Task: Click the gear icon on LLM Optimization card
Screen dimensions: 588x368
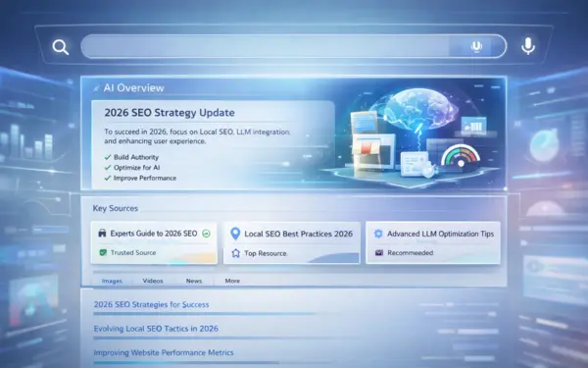Action: tap(378, 234)
